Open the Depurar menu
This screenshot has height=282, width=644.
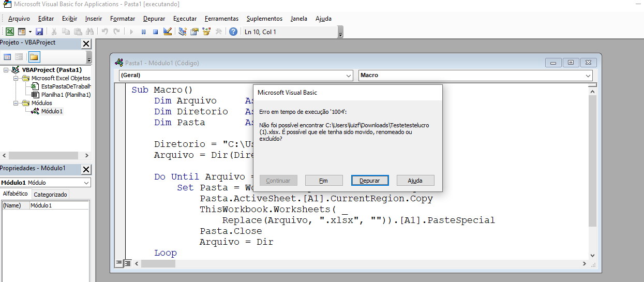point(154,19)
